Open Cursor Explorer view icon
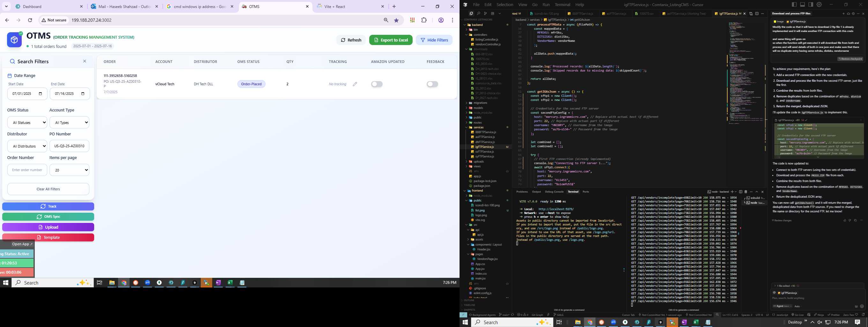868x327 pixels. tap(471, 13)
